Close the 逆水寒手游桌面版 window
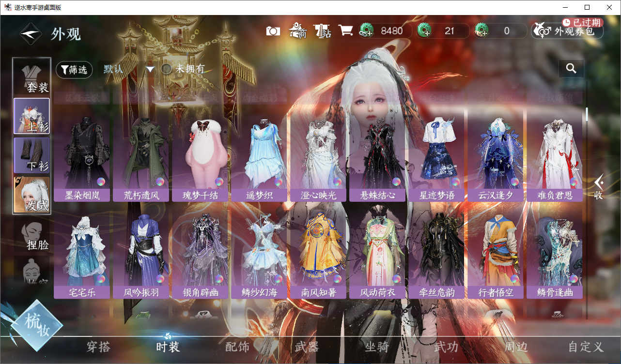Image resolution: width=621 pixels, height=364 pixels. [609, 7]
